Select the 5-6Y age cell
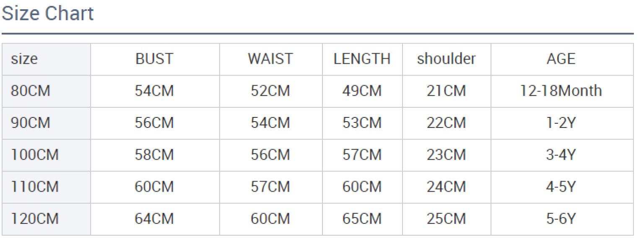This screenshot has height=239, width=644. click(x=561, y=219)
